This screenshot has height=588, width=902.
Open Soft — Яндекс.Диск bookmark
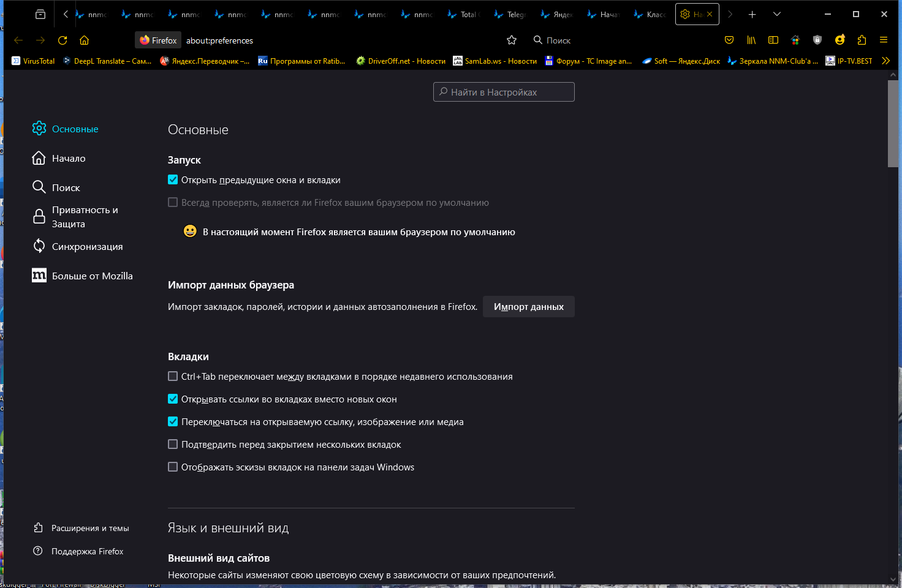(x=681, y=61)
